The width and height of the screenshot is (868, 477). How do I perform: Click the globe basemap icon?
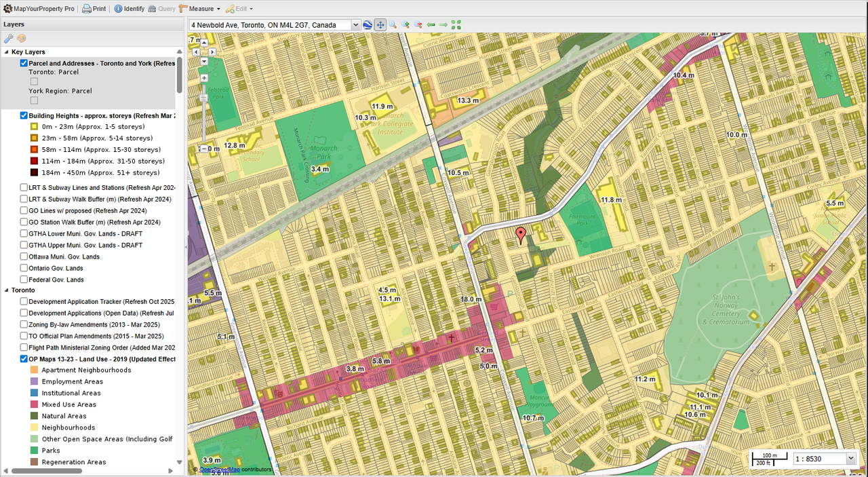click(x=368, y=25)
